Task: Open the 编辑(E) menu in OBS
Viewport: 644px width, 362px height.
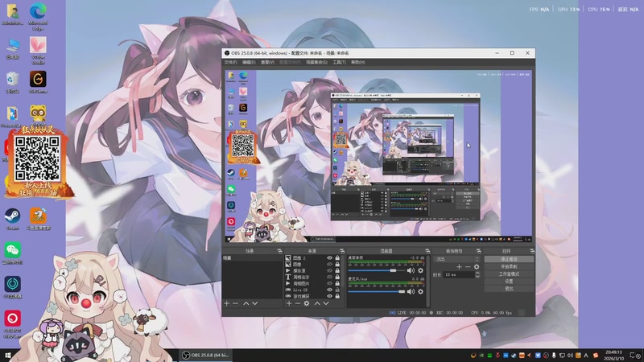Action: click(249, 63)
